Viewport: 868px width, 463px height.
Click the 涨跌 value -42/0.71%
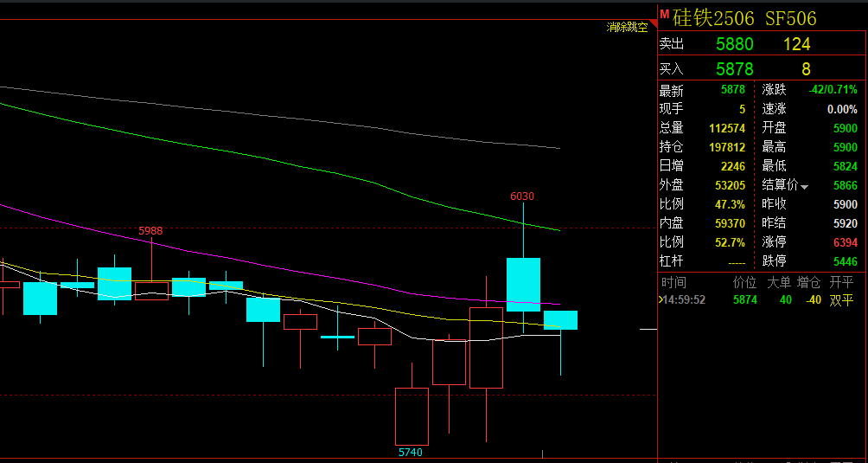(x=832, y=90)
